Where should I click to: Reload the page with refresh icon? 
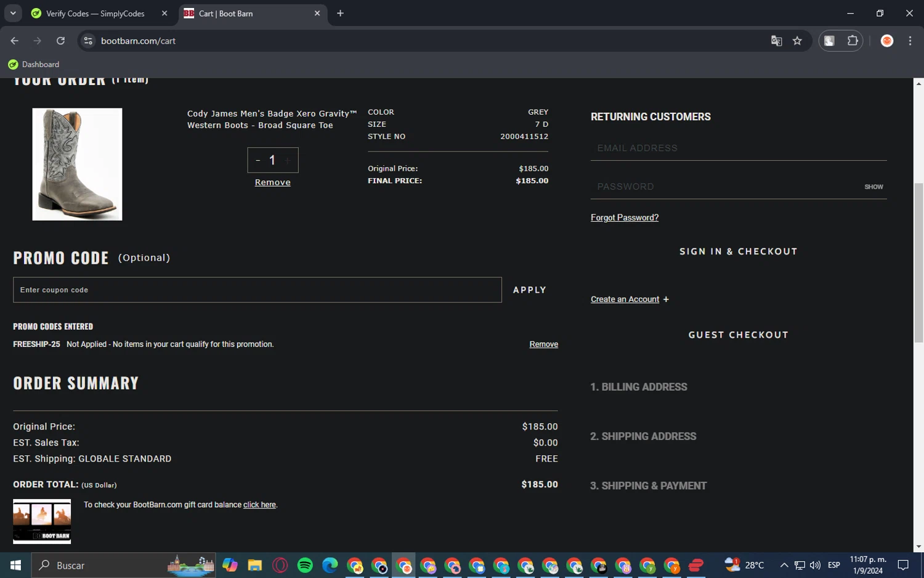[x=60, y=41]
